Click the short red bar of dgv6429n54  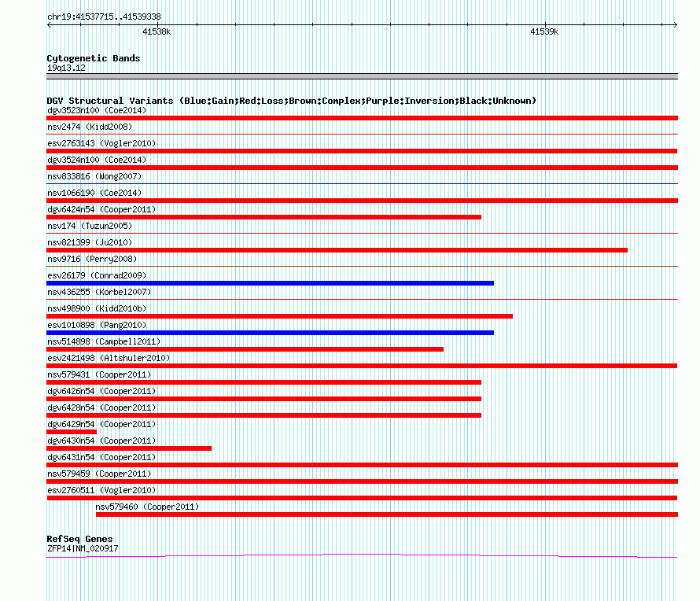(x=72, y=432)
